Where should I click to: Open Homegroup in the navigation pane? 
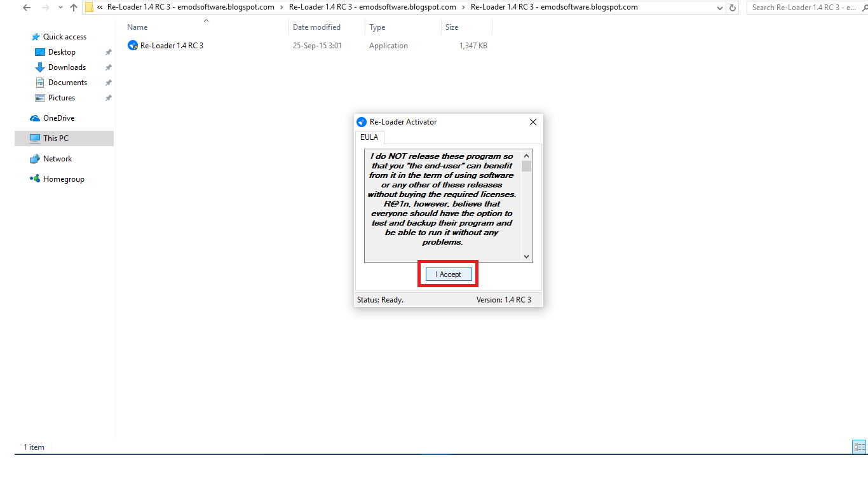pyautogui.click(x=64, y=179)
